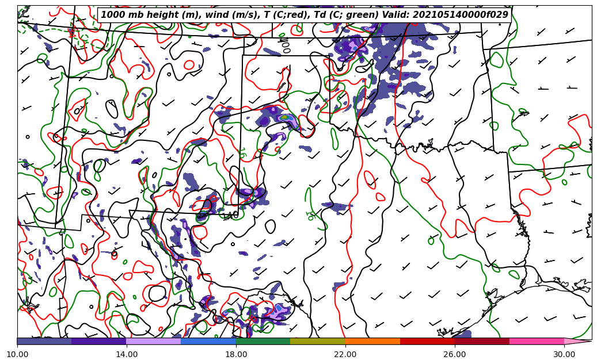This screenshot has height=364, width=597.
Task: Click the 10.00 colorbar tick label
Action: tap(17, 354)
